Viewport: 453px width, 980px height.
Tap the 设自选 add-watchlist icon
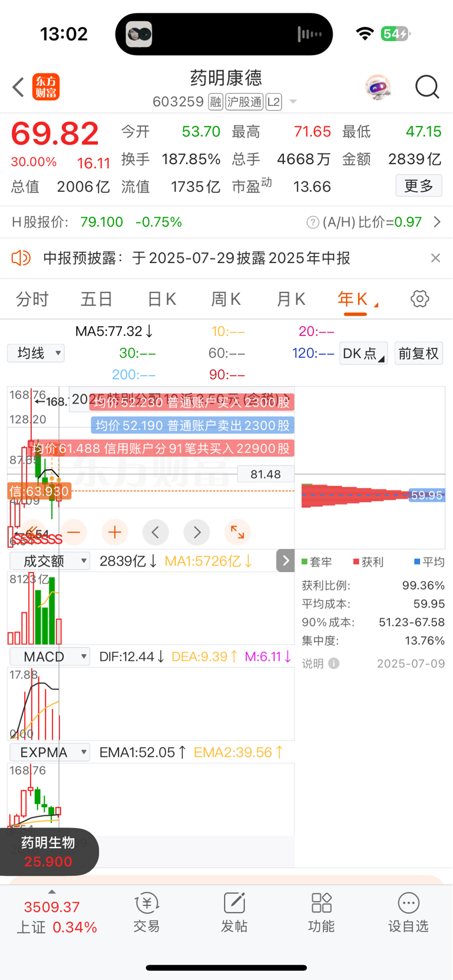tap(408, 912)
